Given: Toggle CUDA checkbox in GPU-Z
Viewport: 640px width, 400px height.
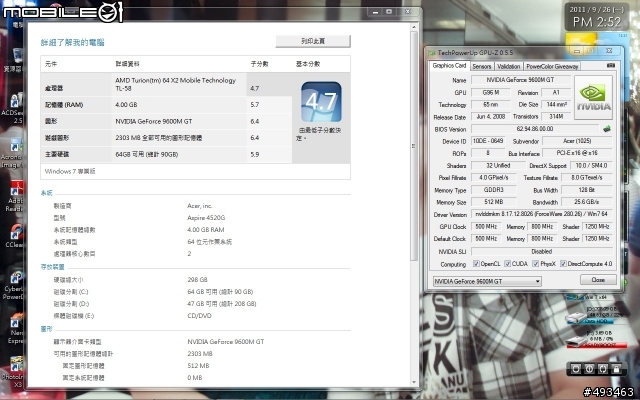Looking at the screenshot, I should point(507,264).
